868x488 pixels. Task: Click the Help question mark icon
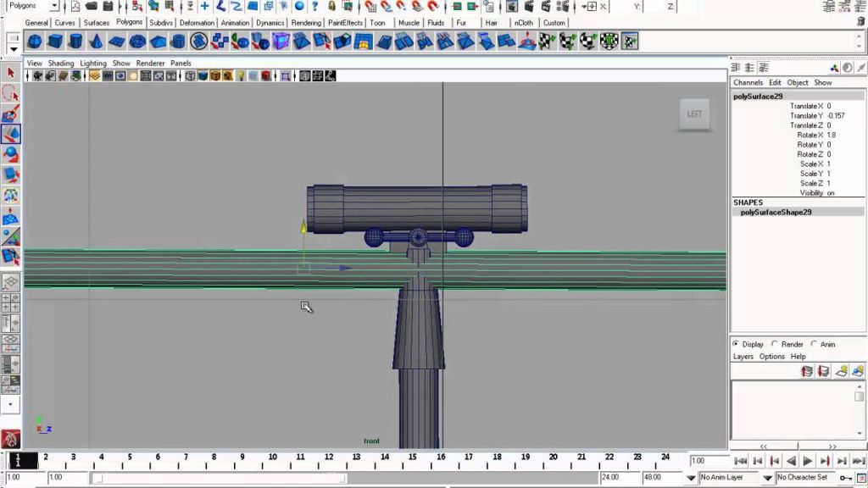click(x=314, y=6)
